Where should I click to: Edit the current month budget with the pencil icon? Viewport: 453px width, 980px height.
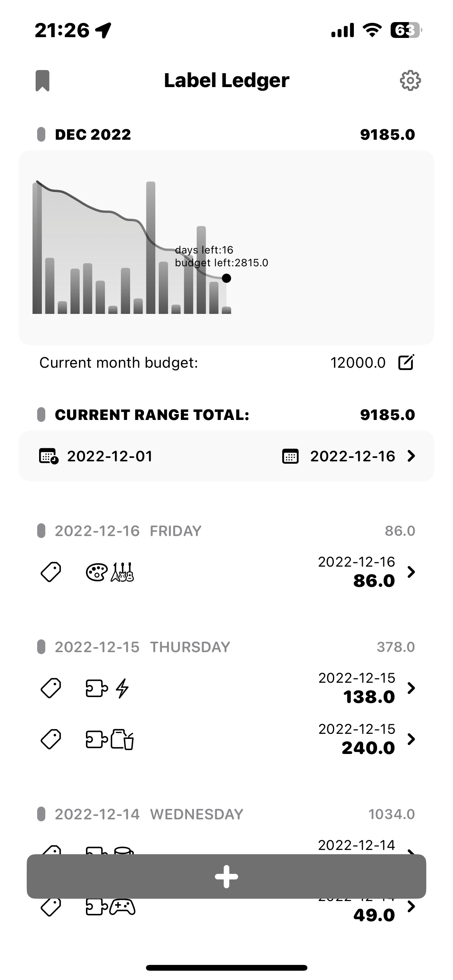406,363
